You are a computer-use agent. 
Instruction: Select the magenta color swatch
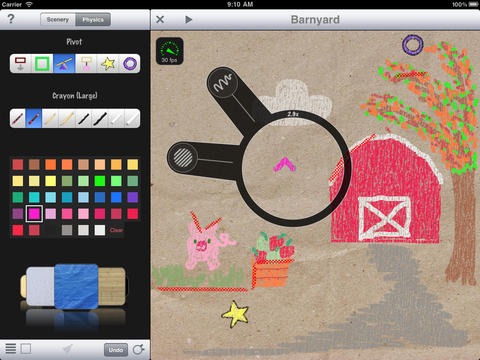click(34, 213)
